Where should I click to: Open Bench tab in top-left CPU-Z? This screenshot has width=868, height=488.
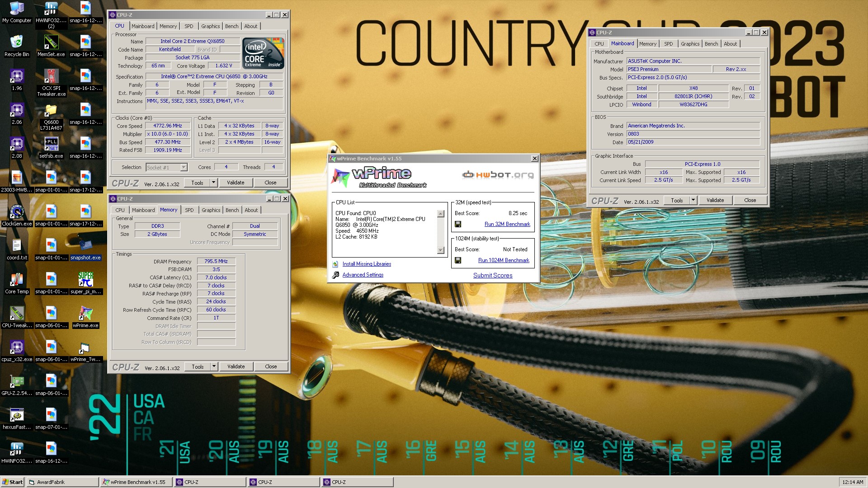tap(231, 26)
